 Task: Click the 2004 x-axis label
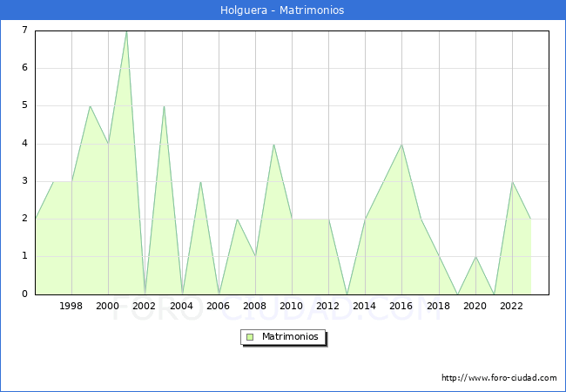click(x=181, y=306)
